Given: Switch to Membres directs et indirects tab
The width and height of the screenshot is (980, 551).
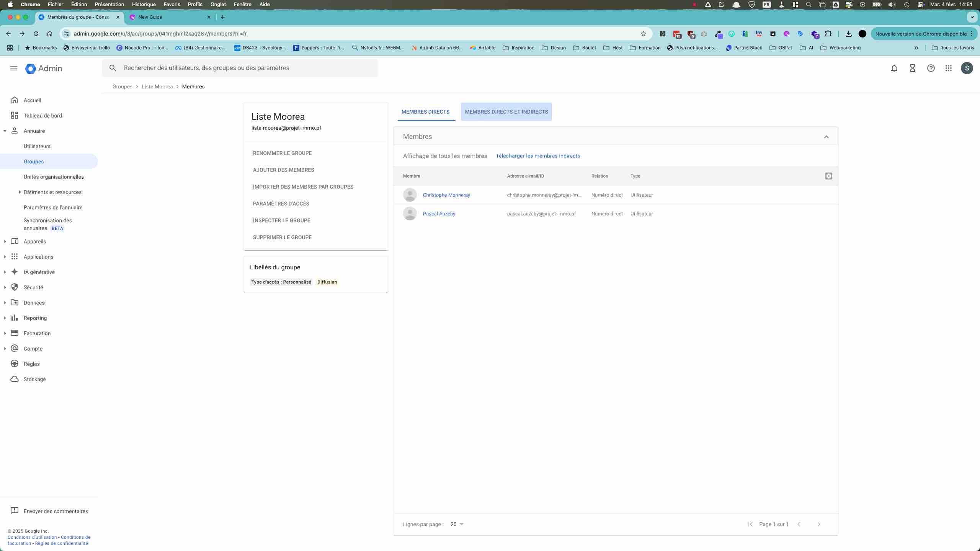Looking at the screenshot, I should pyautogui.click(x=506, y=112).
